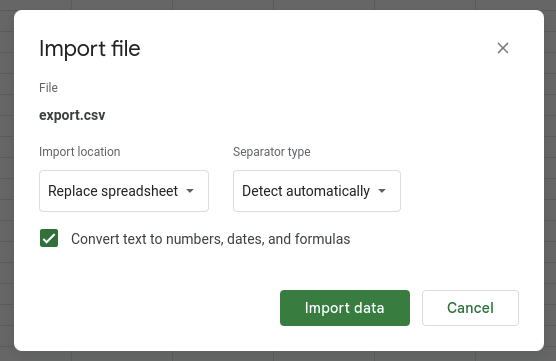Cancel the file import
556x361 pixels.
click(470, 308)
